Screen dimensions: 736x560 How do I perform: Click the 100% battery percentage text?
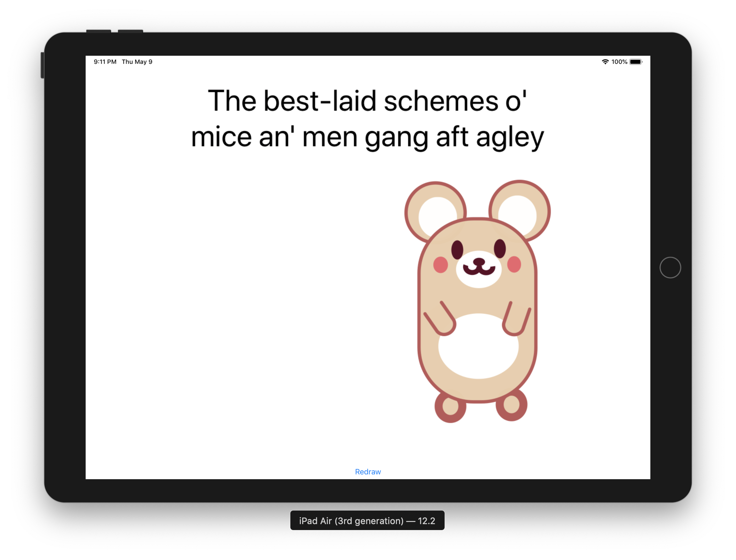point(619,62)
